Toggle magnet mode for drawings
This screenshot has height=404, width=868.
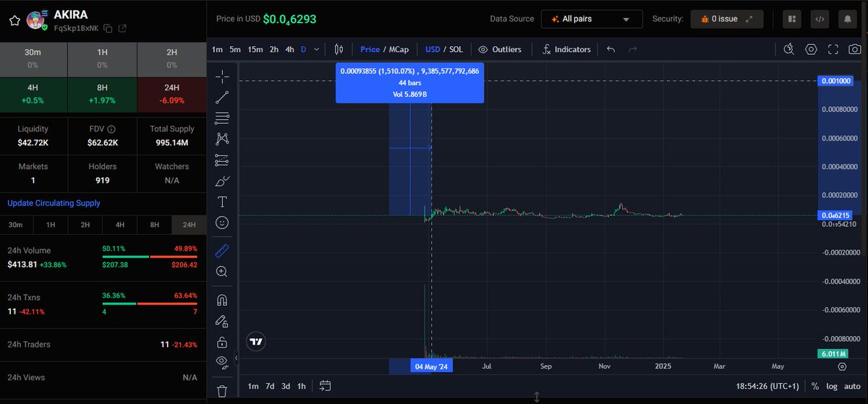tap(222, 300)
